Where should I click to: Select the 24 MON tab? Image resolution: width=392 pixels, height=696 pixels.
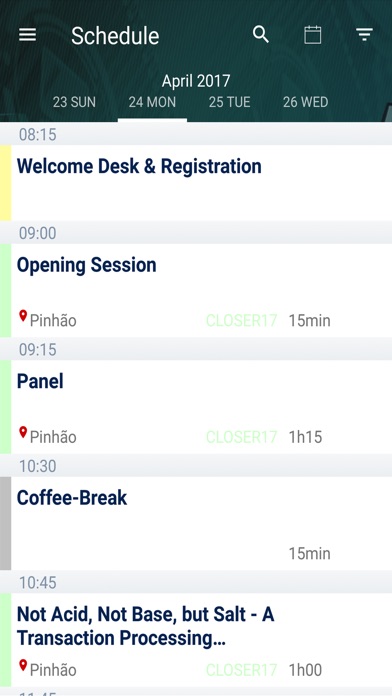152,102
